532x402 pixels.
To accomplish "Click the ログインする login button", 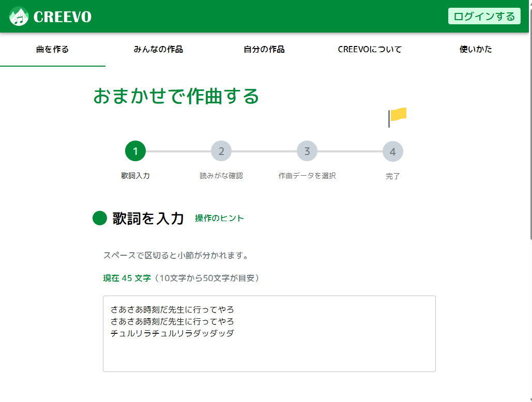I will point(484,16).
